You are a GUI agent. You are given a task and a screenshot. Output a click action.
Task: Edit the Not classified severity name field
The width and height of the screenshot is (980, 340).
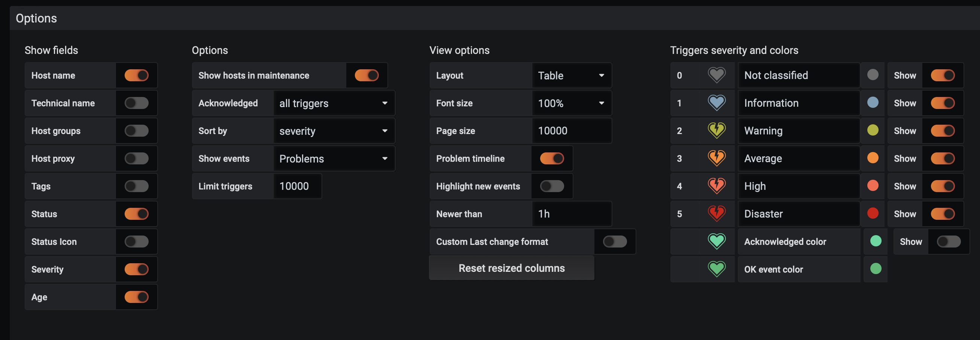click(799, 75)
